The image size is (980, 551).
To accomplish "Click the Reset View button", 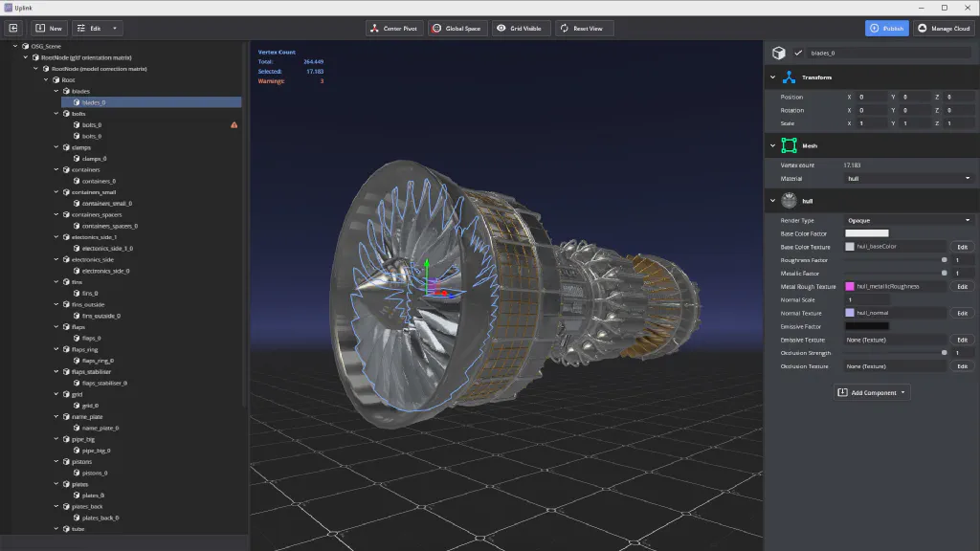I will [581, 29].
